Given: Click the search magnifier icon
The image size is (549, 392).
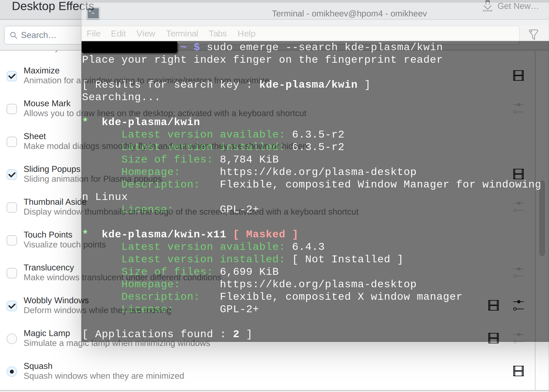Looking at the screenshot, I should click(13, 35).
